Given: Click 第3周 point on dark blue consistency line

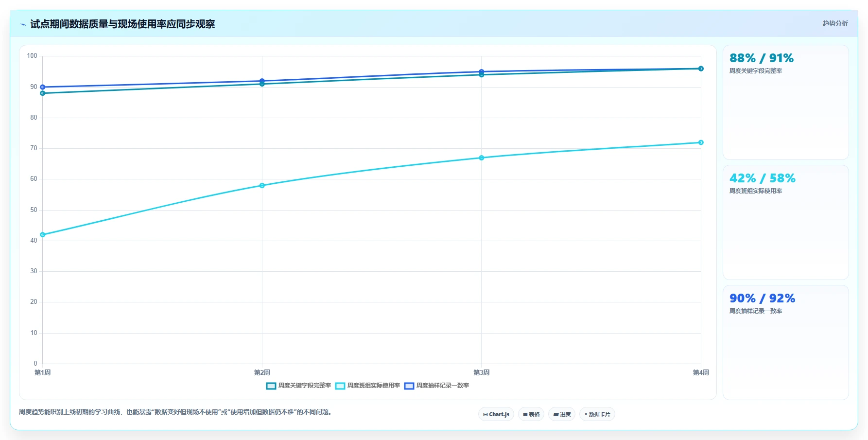Looking at the screenshot, I should point(482,71).
